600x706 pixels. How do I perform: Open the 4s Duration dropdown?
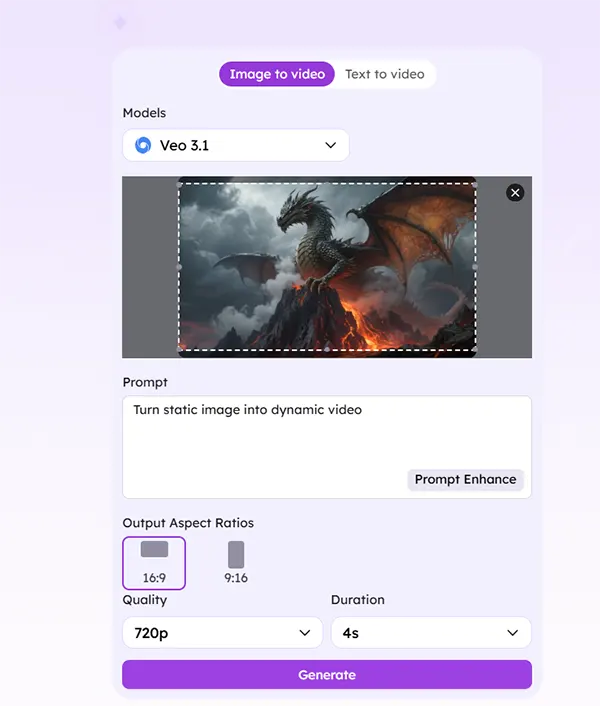(x=431, y=633)
